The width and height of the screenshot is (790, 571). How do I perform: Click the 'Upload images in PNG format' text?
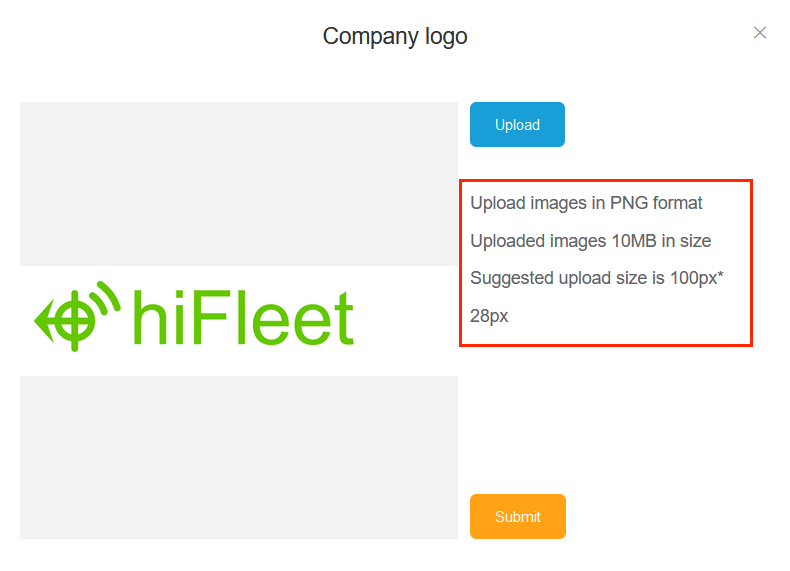point(586,203)
